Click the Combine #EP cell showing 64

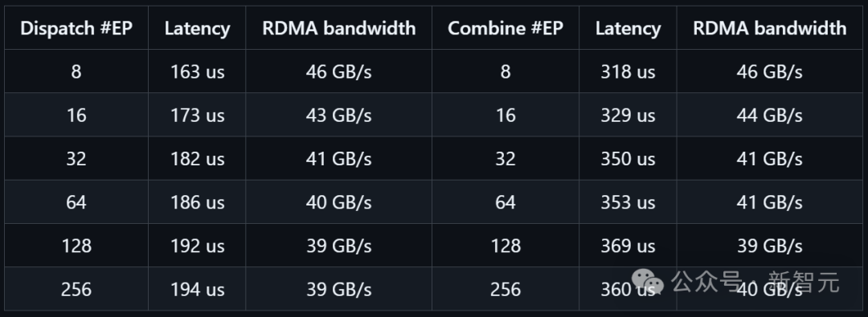506,202
